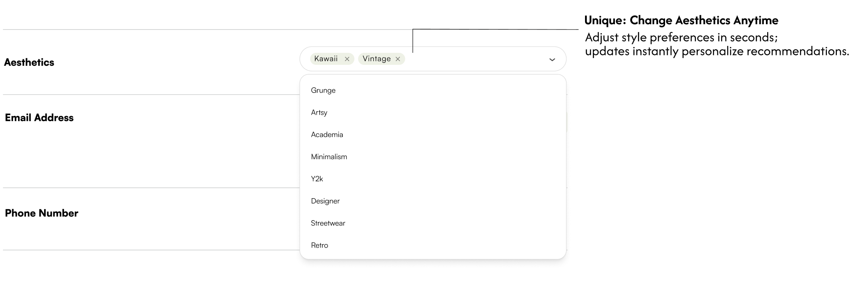
Task: Click the Vintage tag pill
Action: (x=377, y=58)
